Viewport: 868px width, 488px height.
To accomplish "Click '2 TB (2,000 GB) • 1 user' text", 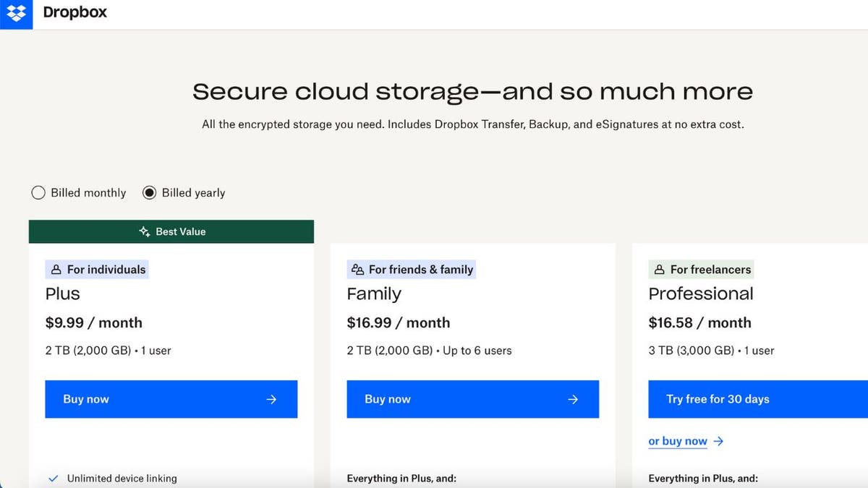I will click(108, 351).
